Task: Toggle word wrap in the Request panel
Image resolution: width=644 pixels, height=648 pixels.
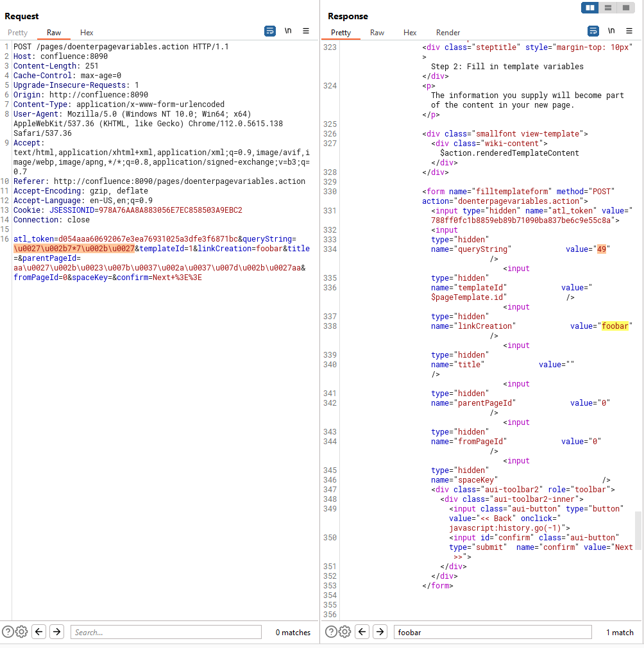Action: point(269,31)
